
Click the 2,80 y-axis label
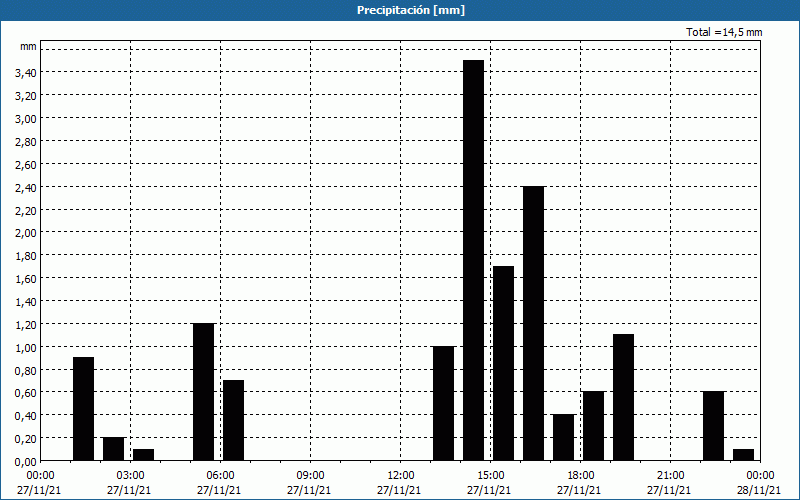(26, 142)
